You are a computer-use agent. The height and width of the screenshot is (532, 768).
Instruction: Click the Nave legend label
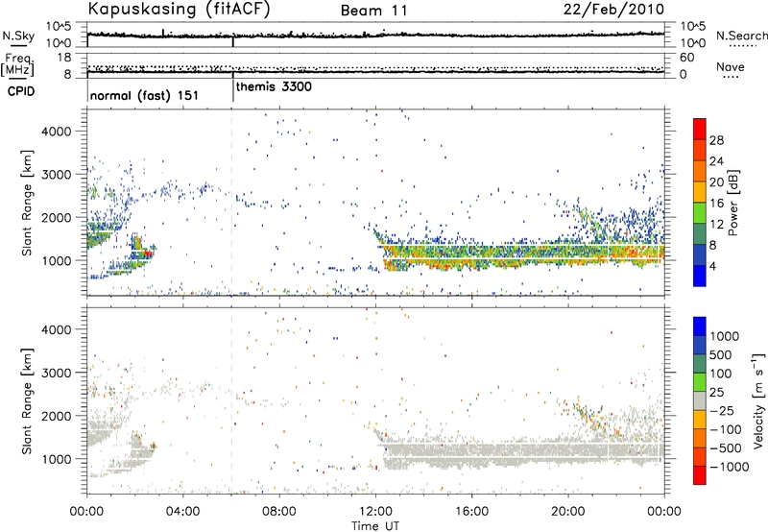(730, 66)
